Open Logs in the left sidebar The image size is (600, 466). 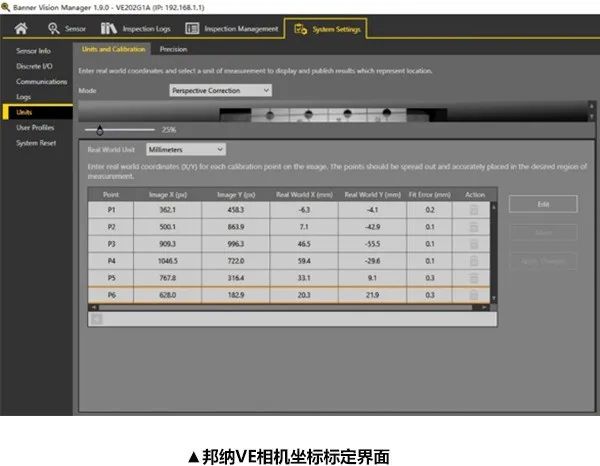coord(24,97)
